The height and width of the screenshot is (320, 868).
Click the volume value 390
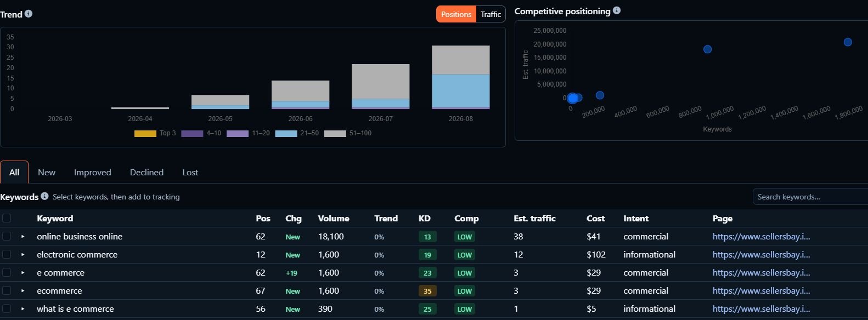(325, 308)
